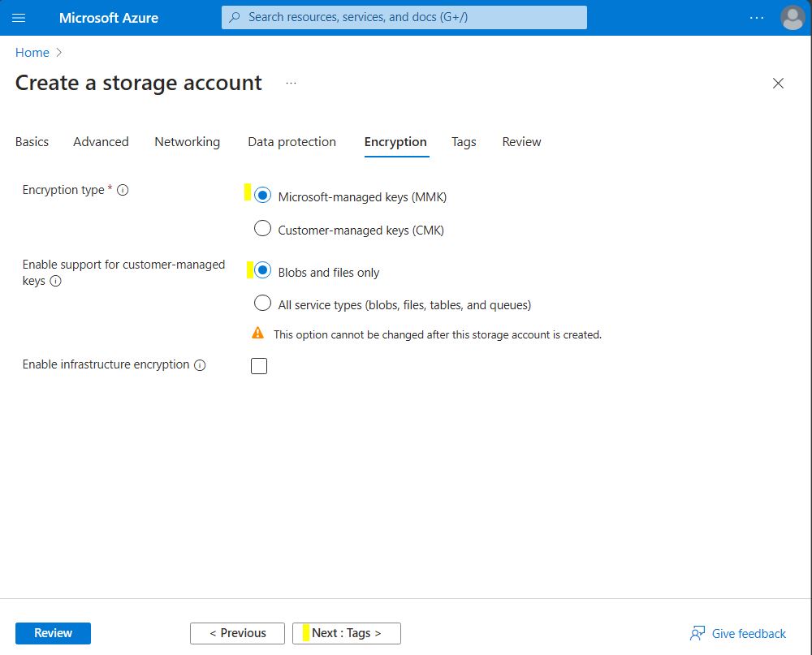Image resolution: width=812 pixels, height=655 pixels.
Task: Choose Blobs and files only
Action: 262,271
